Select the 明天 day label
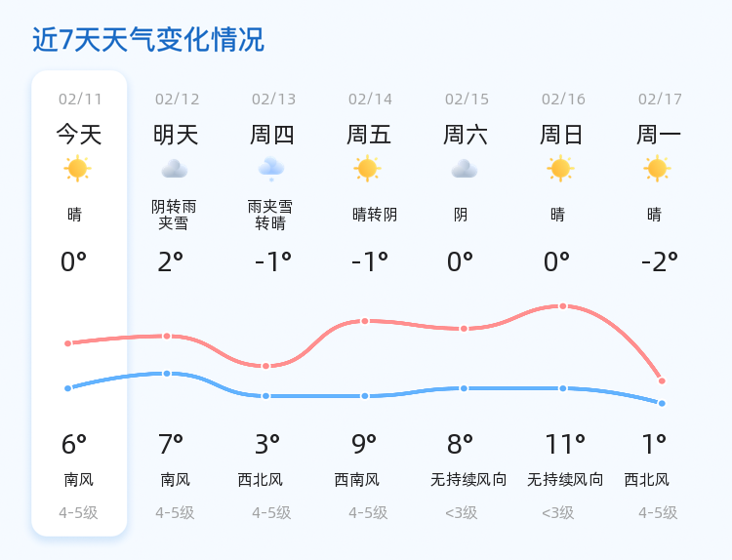 (176, 135)
